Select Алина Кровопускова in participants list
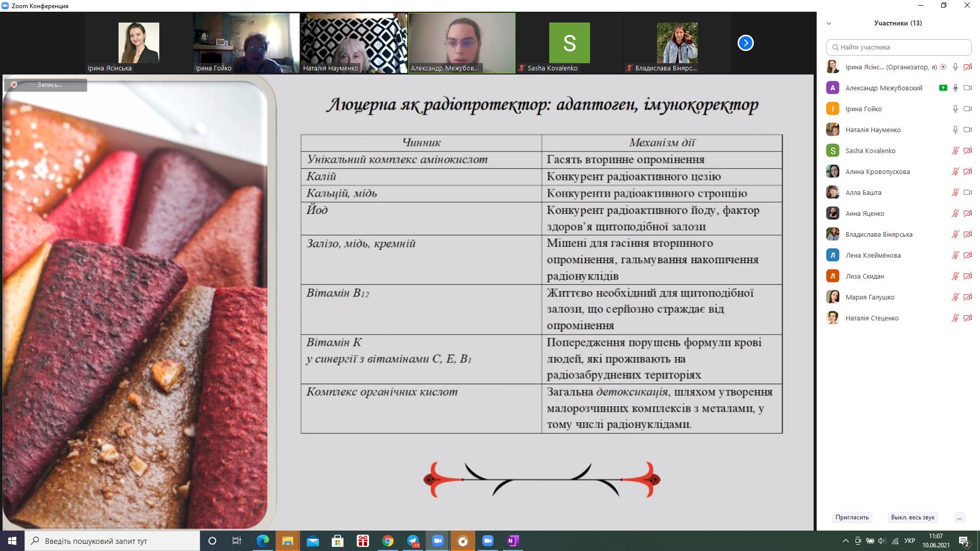The width and height of the screenshot is (980, 551). (x=877, y=171)
